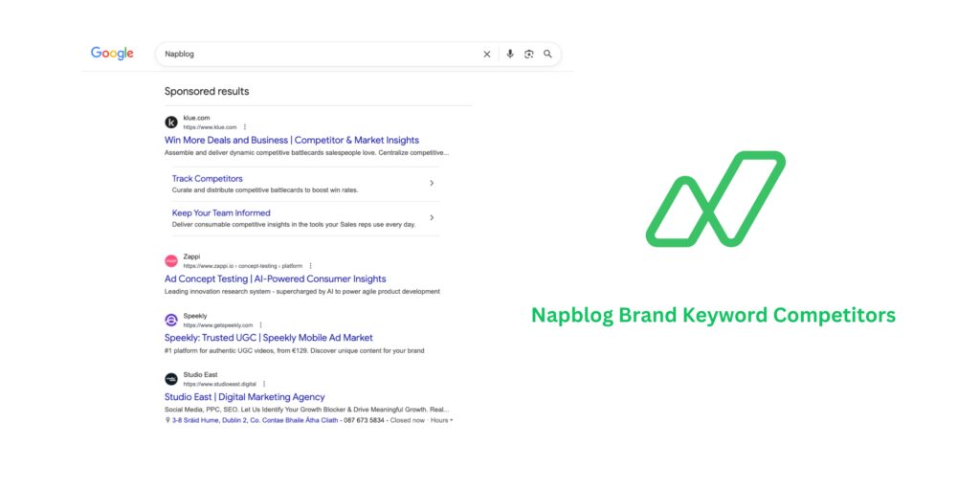Open the three-dot menu beside getspeekly.com URL
This screenshot has width=980, height=490.
[260, 325]
